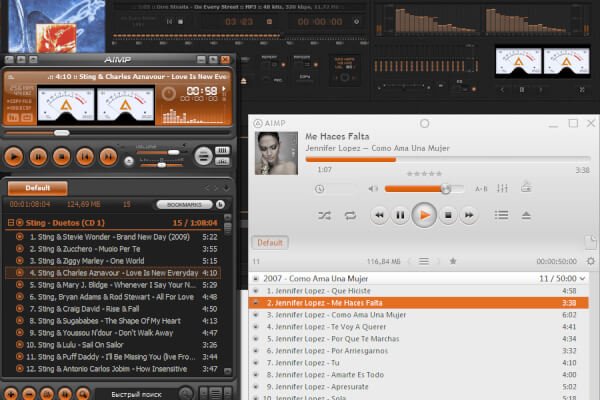Click the down arrow beside the Default tab in dark playlist
Viewport: 600px width, 400px height.
(227, 188)
